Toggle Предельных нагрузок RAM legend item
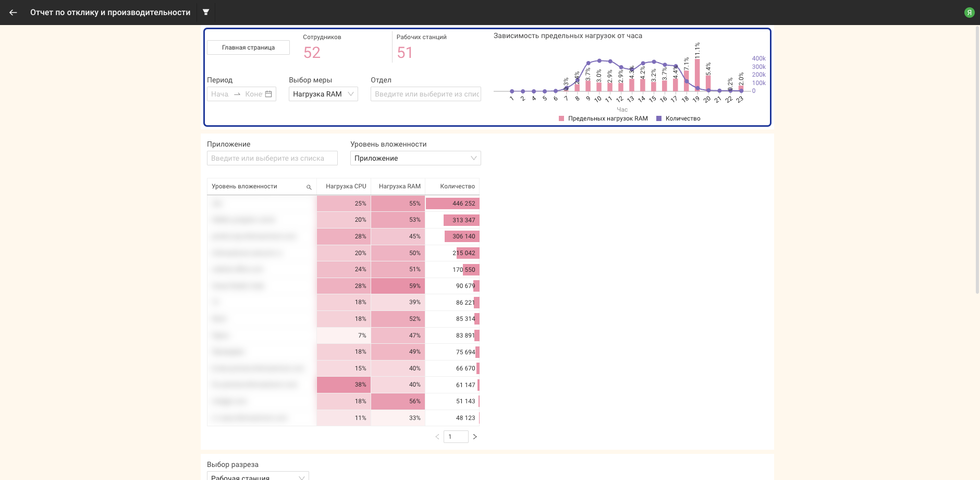The width and height of the screenshot is (980, 480). 603,118
